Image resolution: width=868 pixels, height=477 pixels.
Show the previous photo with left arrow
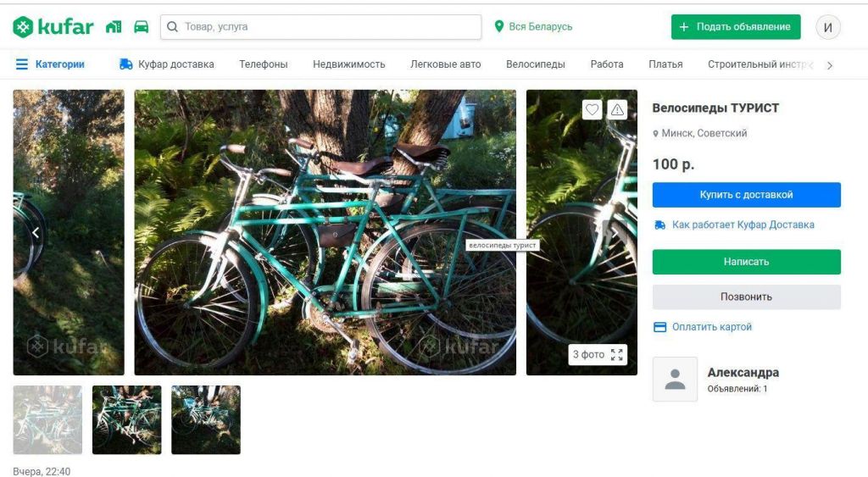pos(36,232)
